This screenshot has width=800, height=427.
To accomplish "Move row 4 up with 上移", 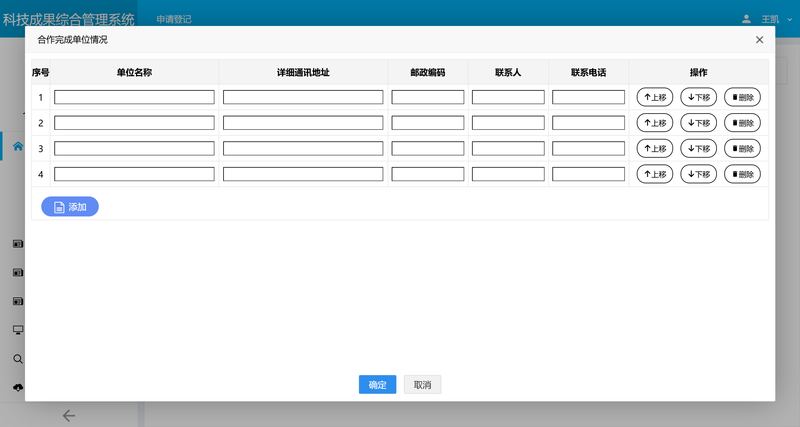I will pos(655,174).
